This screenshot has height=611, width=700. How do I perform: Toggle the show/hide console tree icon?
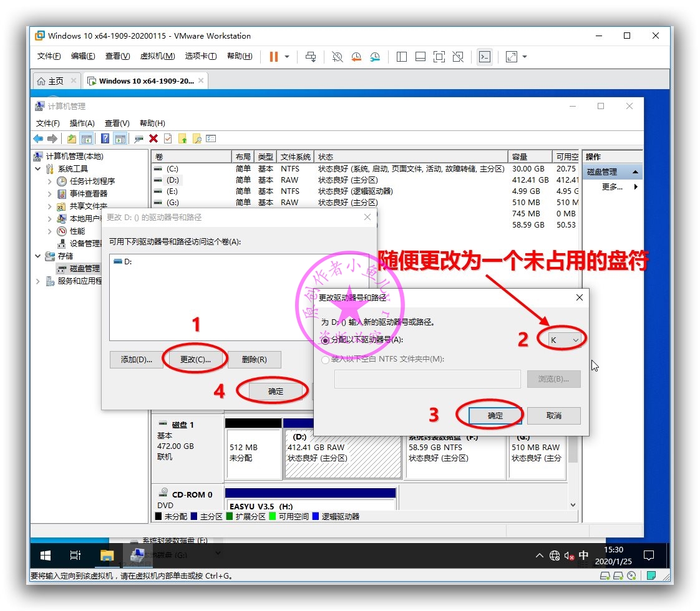(x=87, y=138)
